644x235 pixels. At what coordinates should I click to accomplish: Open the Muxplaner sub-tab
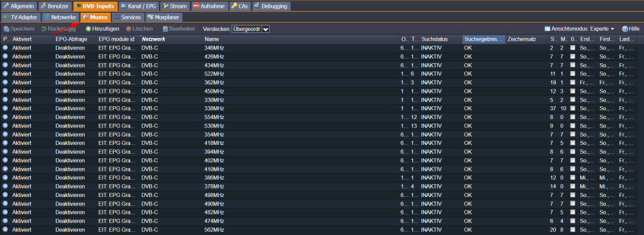tap(164, 17)
